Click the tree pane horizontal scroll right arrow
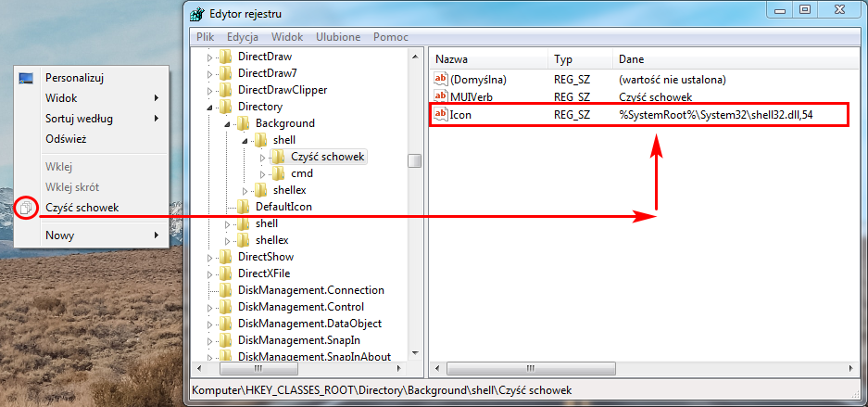The image size is (868, 407). coord(399,369)
